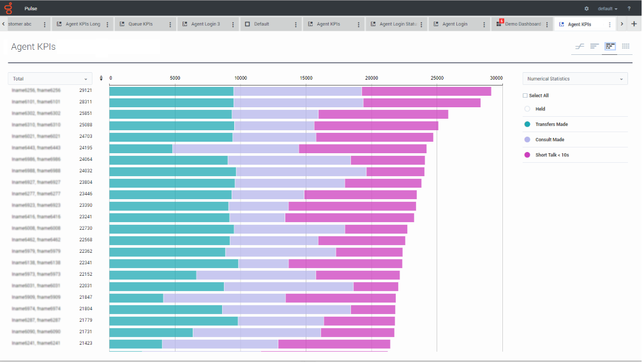Click the help question mark icon
644x362 pixels.
(629, 9)
